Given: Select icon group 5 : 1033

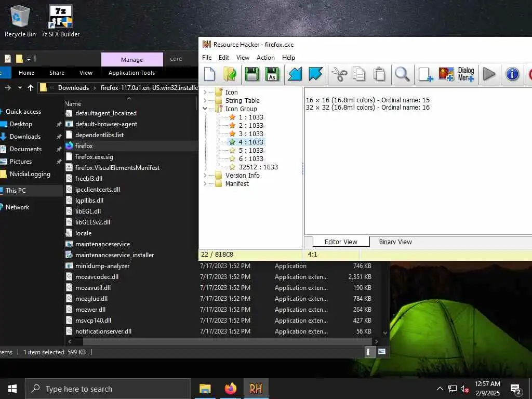Looking at the screenshot, I should click(x=251, y=150).
